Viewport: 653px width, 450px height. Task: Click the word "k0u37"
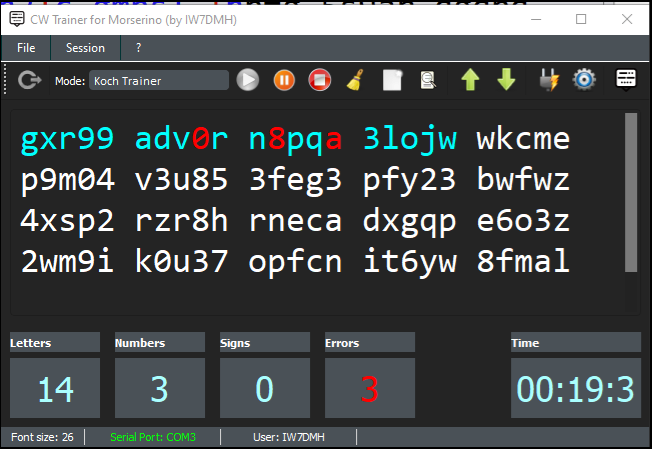coord(181,261)
